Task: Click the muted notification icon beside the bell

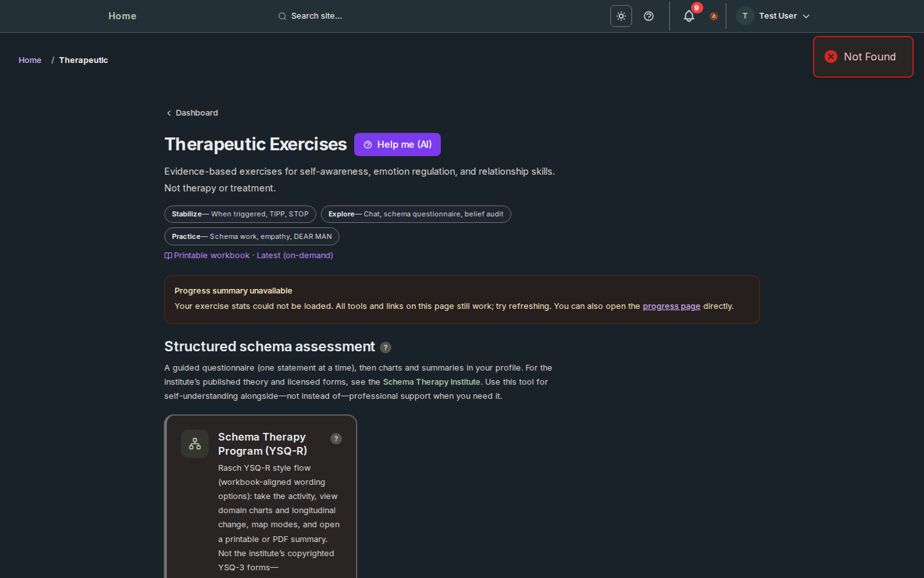Action: pyautogui.click(x=714, y=16)
